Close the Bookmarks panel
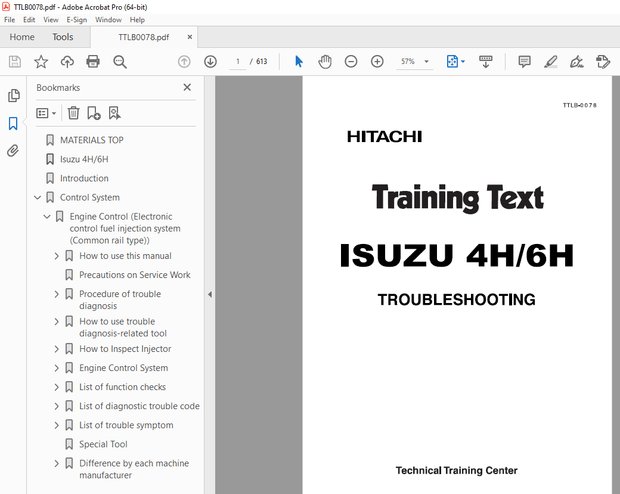This screenshot has width=620, height=494. point(187,87)
